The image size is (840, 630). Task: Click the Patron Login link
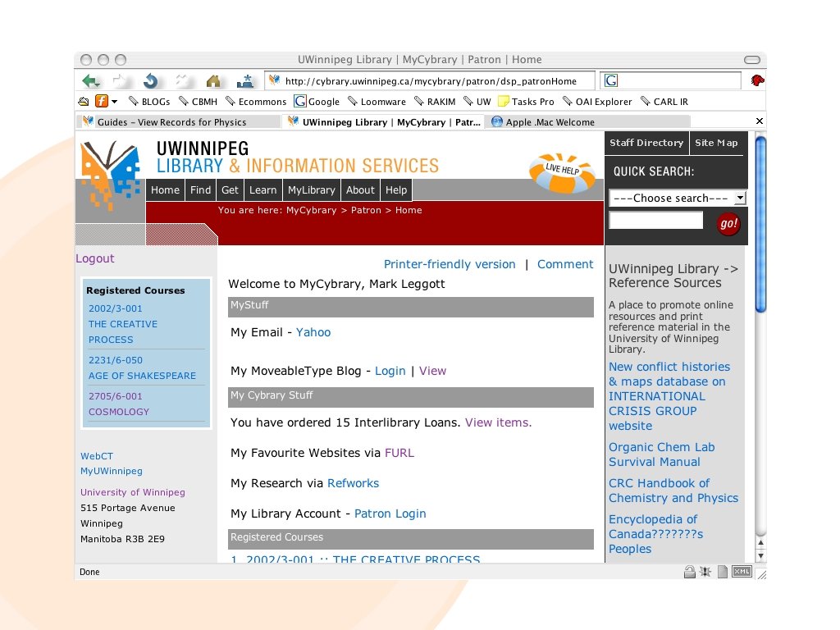390,514
